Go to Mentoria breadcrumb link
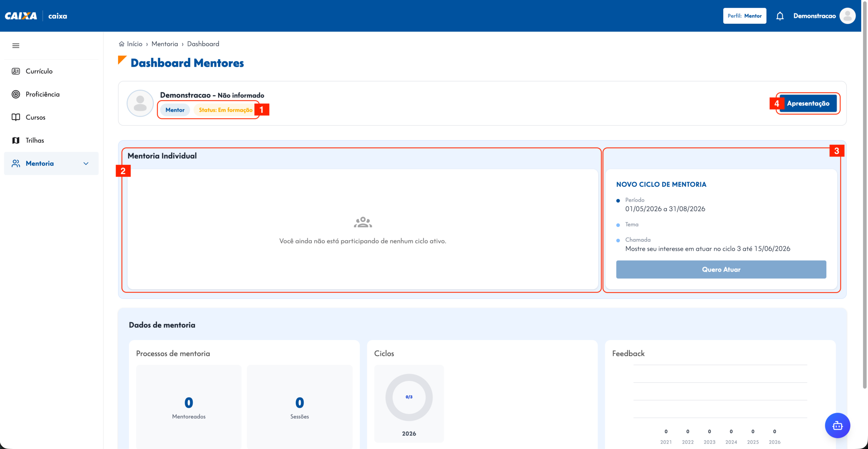Screen dimensions: 868x449 (165, 44)
